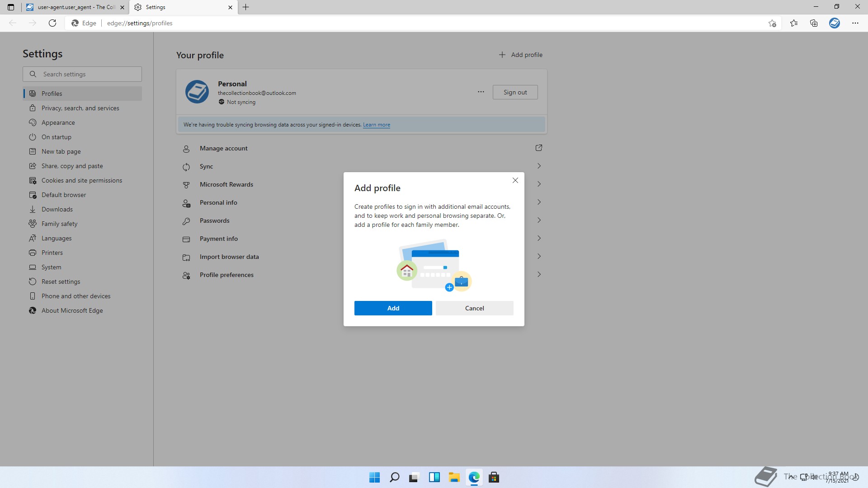Click the Payment info card icon

[x=186, y=239]
